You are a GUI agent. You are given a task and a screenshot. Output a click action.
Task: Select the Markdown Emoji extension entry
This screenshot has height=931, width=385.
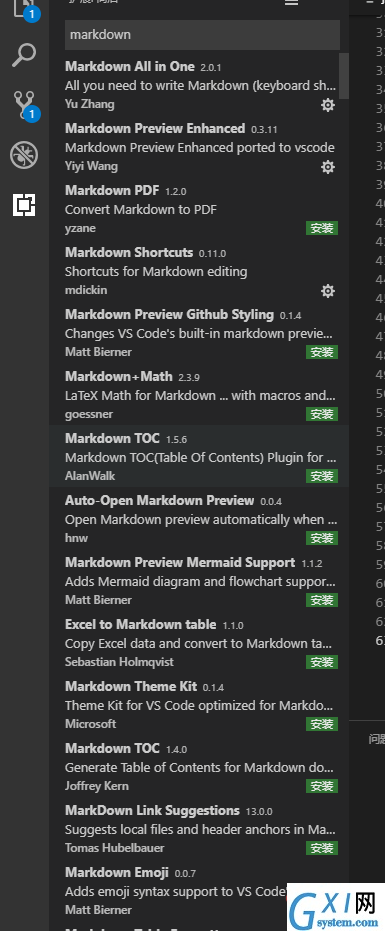pos(199,890)
